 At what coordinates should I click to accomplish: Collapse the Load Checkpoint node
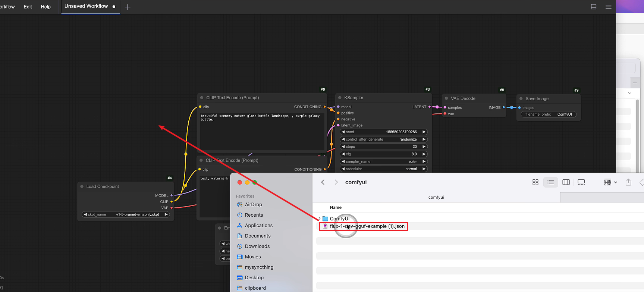tap(82, 186)
